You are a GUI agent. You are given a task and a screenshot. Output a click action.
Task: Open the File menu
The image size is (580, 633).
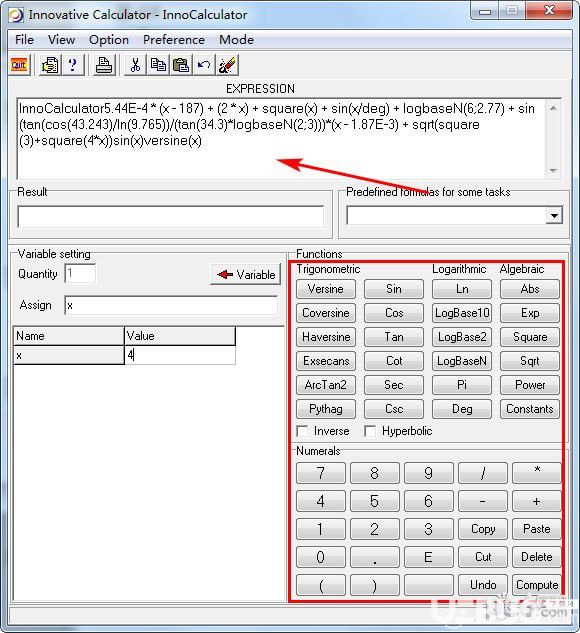(24, 40)
